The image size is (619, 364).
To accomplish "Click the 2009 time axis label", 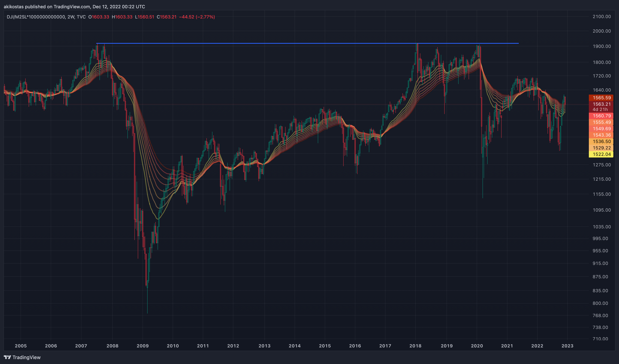I will pyautogui.click(x=143, y=346).
